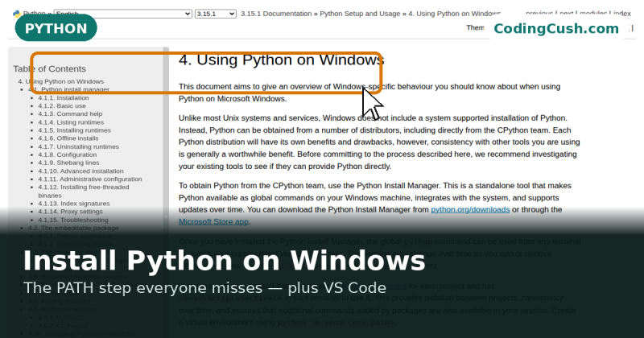This screenshot has width=644, height=338.
Task: Go to 4.1.10. Advanced installation
Action: (81, 171)
